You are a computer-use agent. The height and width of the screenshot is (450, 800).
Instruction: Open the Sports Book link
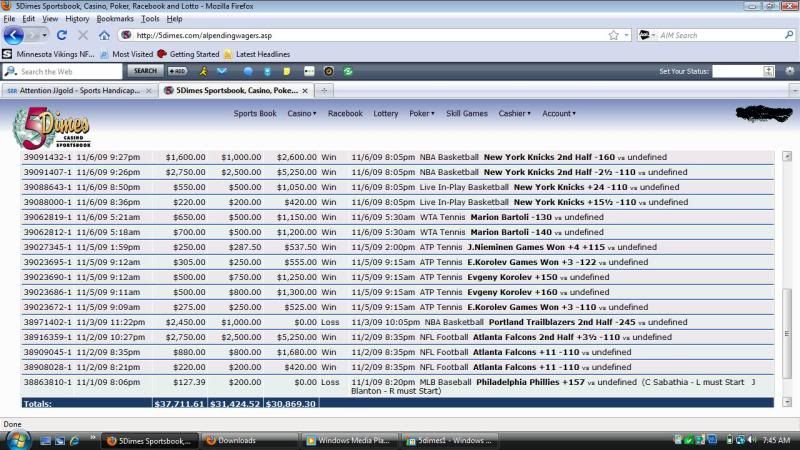pos(255,113)
